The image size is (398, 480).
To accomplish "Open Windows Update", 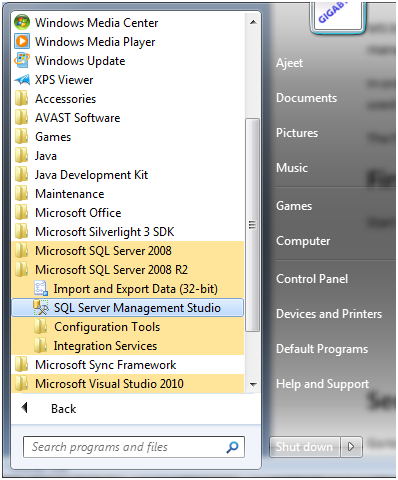I will (128, 60).
